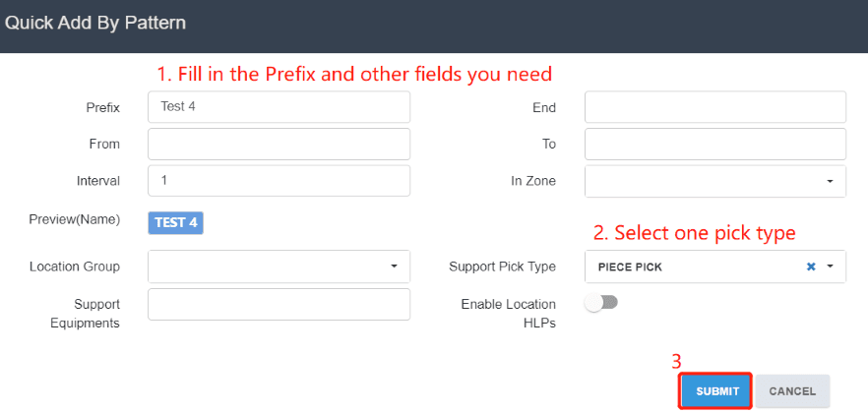Screen dimensions: 868x414
Task: Click the blue TEST 4 preview tag
Action: pyautogui.click(x=175, y=222)
